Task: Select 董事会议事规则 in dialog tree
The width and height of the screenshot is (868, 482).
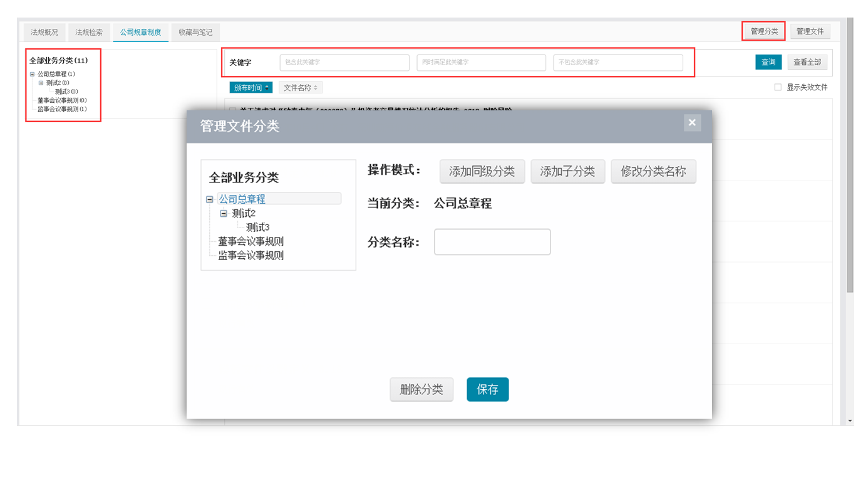Action: point(251,241)
